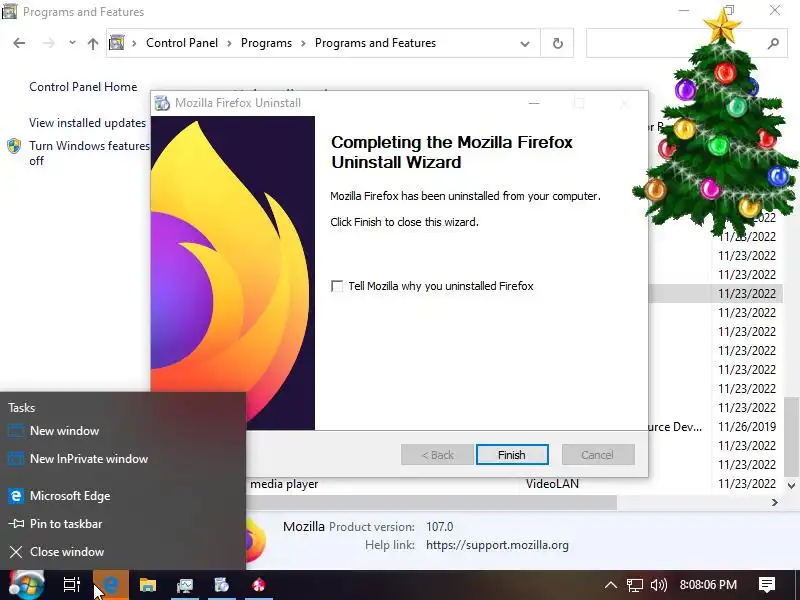Image resolution: width=800 pixels, height=600 pixels.
Task: Click the volume speaker tray icon
Action: [659, 585]
